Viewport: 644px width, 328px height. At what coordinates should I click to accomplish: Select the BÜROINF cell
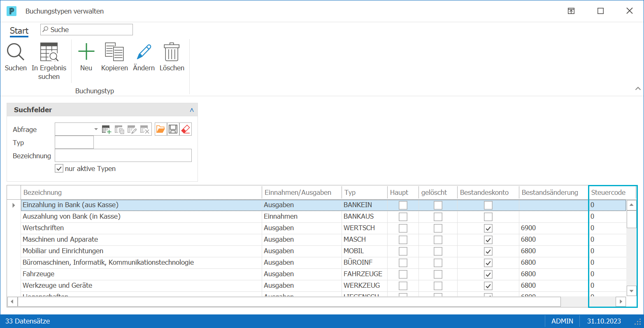coord(365,263)
